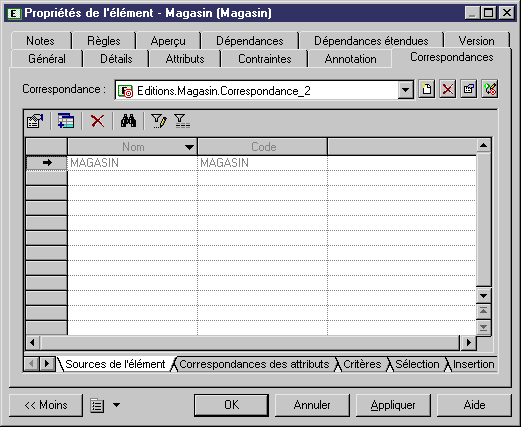
Task: Create a new correspondance with the New icon
Action: coord(427,89)
